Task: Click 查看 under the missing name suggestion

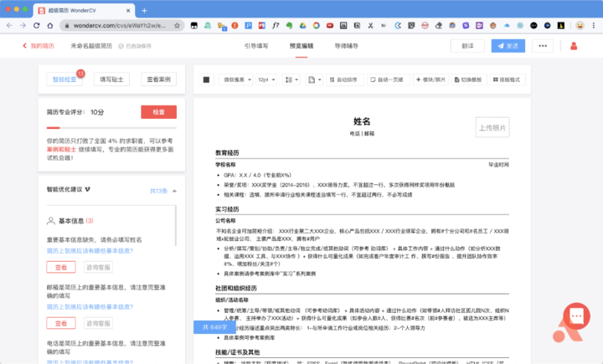Action: (61, 267)
